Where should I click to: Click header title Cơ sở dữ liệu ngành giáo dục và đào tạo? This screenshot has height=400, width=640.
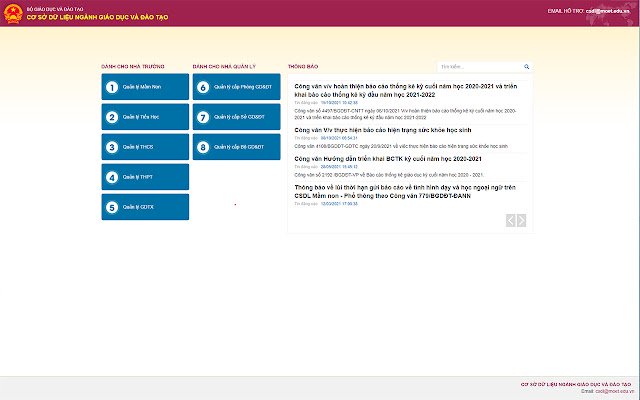97,17
